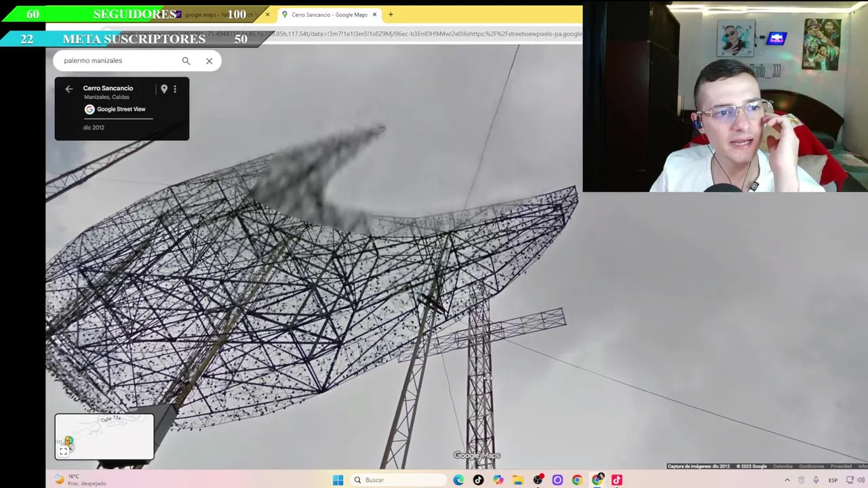The width and height of the screenshot is (868, 488).
Task: Open the Copilot icon on taskbar
Action: [498, 480]
